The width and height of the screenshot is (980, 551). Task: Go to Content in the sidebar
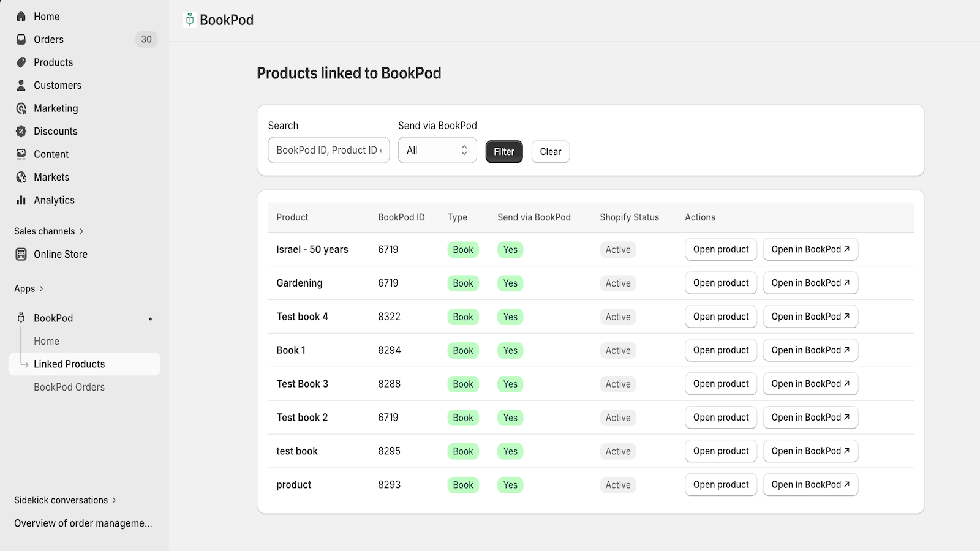pos(51,154)
